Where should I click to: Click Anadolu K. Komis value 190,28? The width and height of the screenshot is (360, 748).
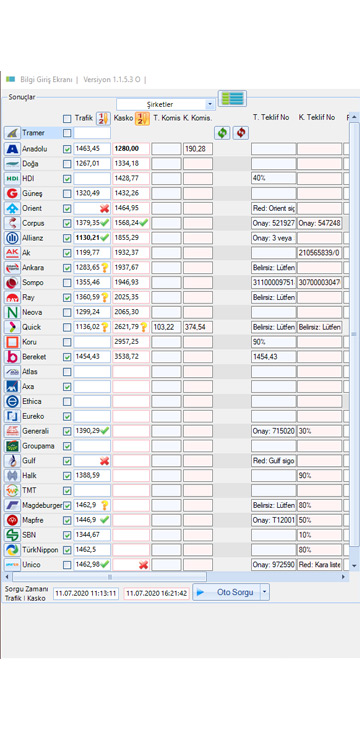pyautogui.click(x=198, y=149)
